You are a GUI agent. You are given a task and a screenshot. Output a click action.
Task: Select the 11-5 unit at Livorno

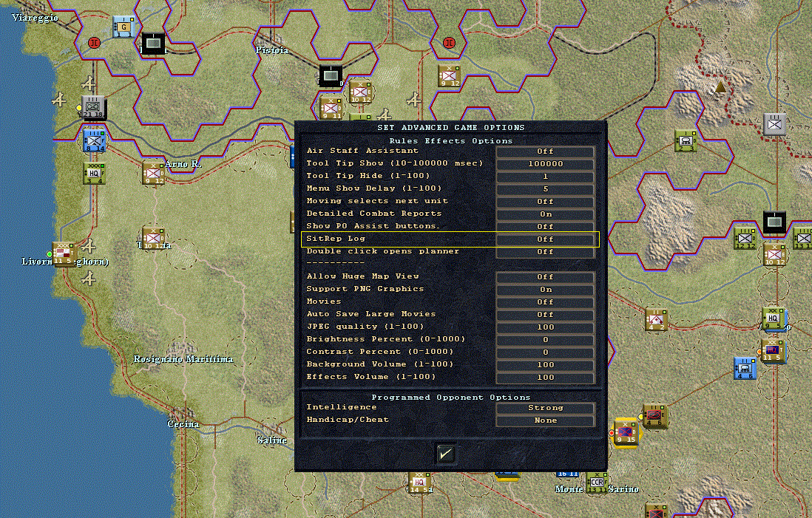click(x=64, y=253)
